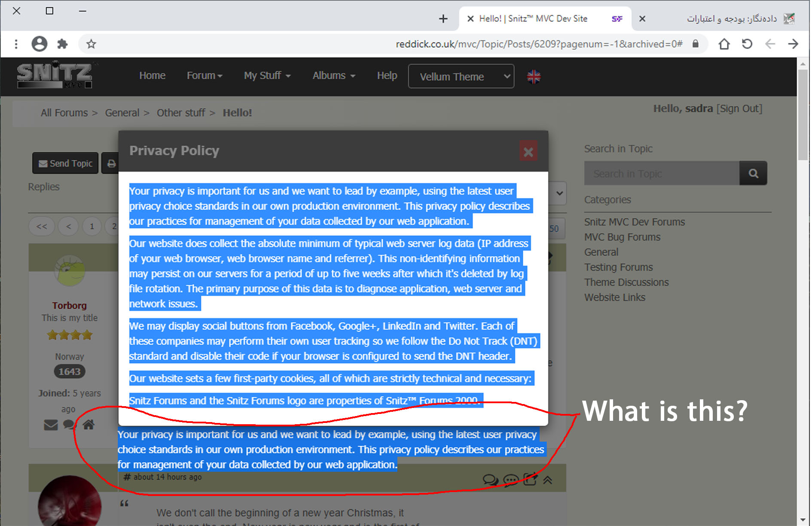Click the search magnifier button in sidebar
Viewport: 812px width, 526px height.
[x=753, y=173]
